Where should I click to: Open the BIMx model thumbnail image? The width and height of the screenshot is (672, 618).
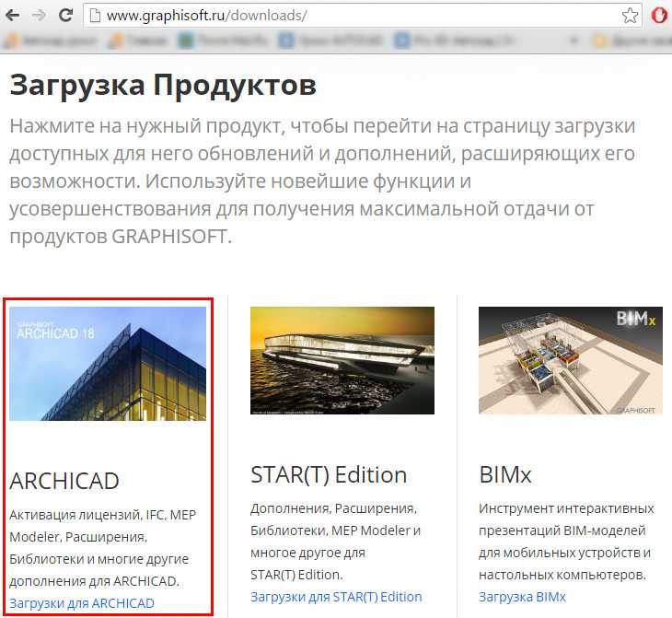click(571, 360)
